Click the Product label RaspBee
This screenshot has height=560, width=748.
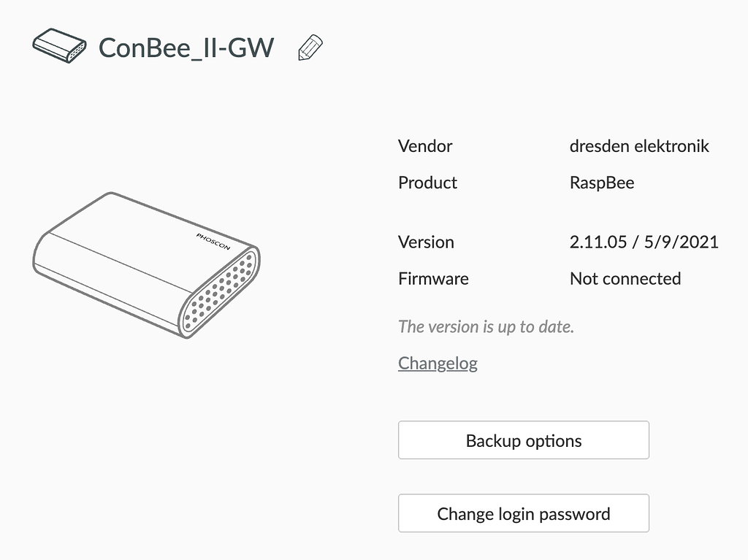[601, 183]
